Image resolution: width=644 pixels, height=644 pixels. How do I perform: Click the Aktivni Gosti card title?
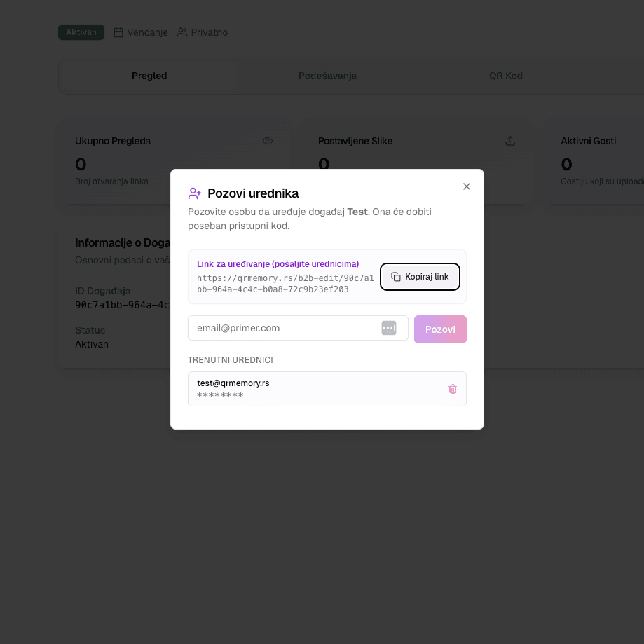coord(588,141)
